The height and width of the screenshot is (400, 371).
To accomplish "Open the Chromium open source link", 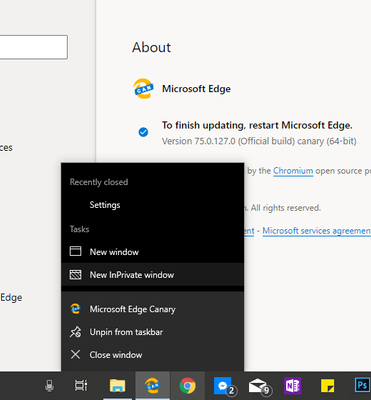I will [x=293, y=171].
